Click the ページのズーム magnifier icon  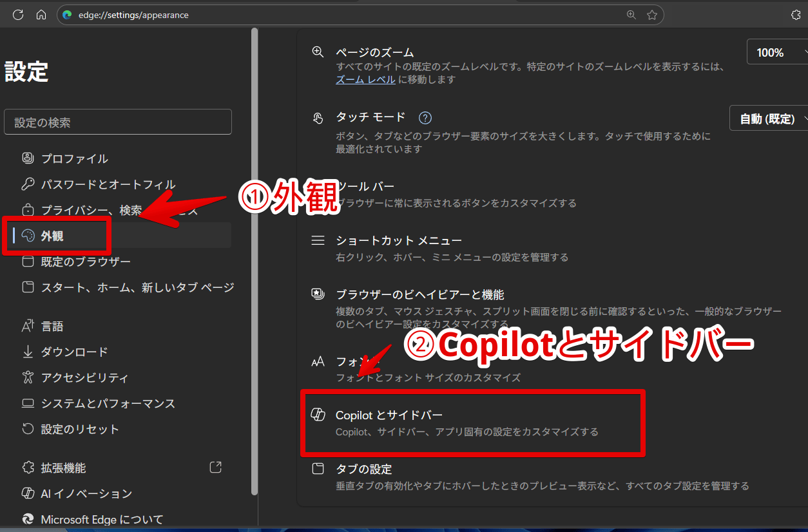318,52
